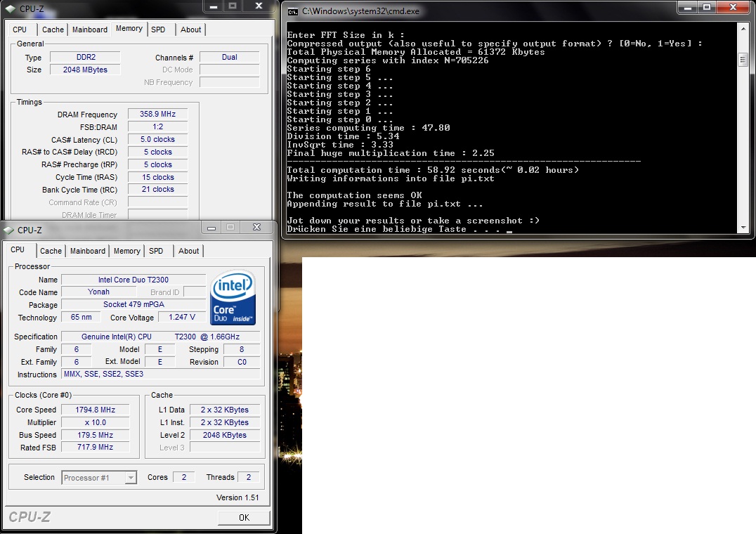Click the 1.247 V core voltage value
The width and height of the screenshot is (756, 534).
(x=182, y=317)
